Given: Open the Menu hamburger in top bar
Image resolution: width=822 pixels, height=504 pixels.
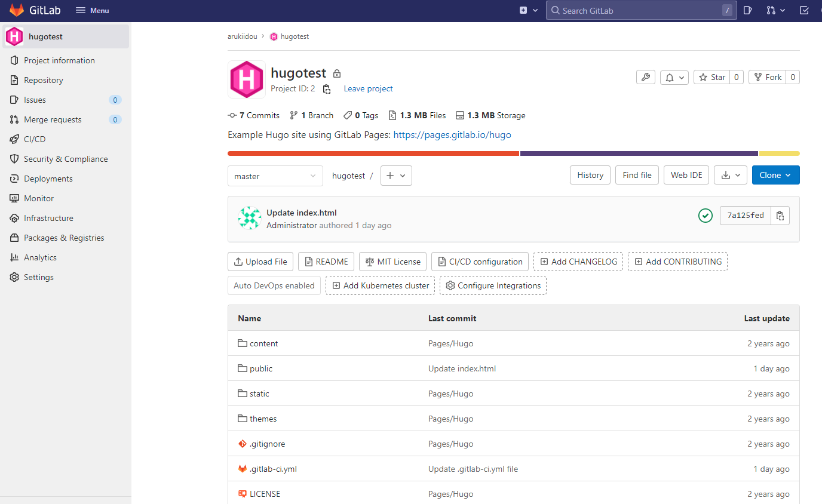Looking at the screenshot, I should (x=93, y=11).
